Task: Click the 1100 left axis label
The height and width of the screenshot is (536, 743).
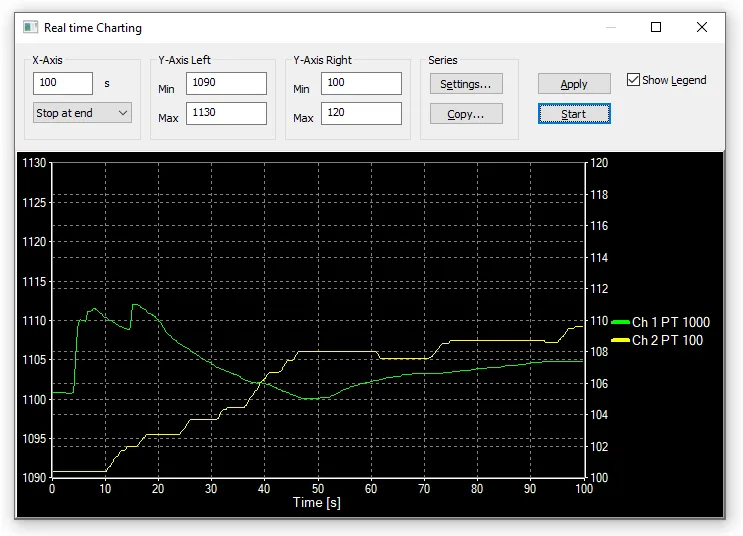Action: coord(34,400)
